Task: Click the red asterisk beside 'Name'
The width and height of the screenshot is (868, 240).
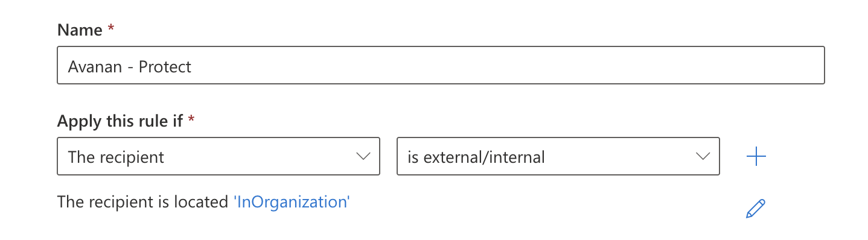Action: click(x=110, y=28)
